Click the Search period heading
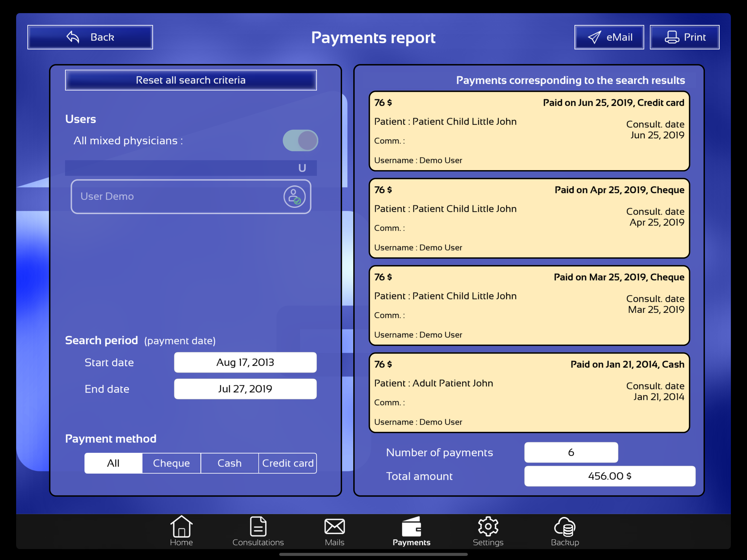Screen dimensions: 747x560 coord(102,340)
